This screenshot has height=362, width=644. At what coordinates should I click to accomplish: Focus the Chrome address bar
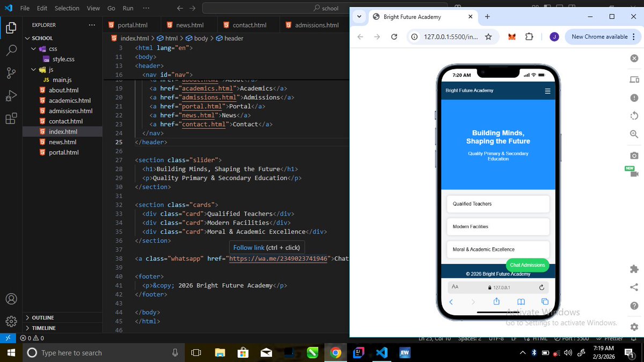point(451,37)
